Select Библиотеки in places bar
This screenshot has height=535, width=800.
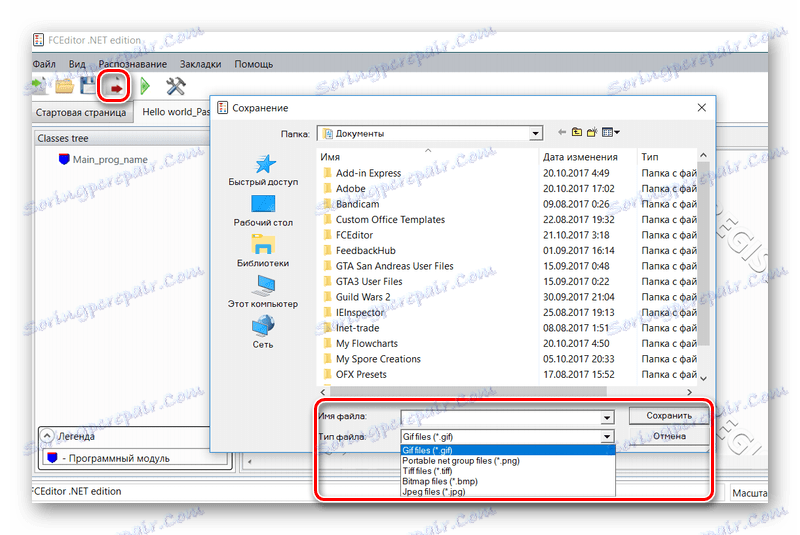click(x=263, y=251)
